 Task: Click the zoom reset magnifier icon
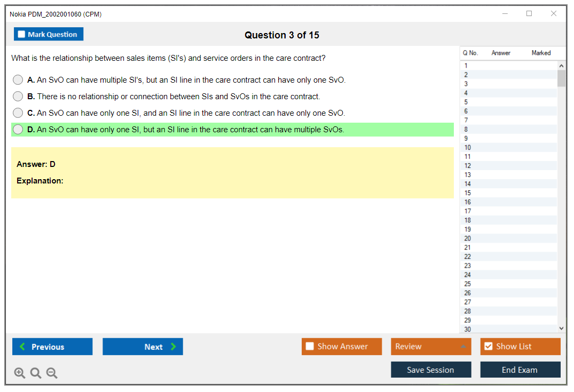pyautogui.click(x=36, y=373)
